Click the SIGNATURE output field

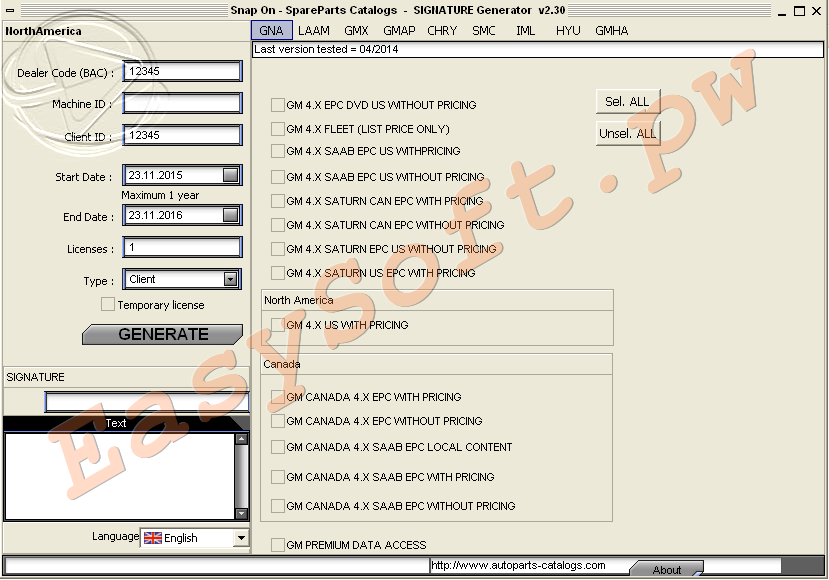tap(147, 402)
